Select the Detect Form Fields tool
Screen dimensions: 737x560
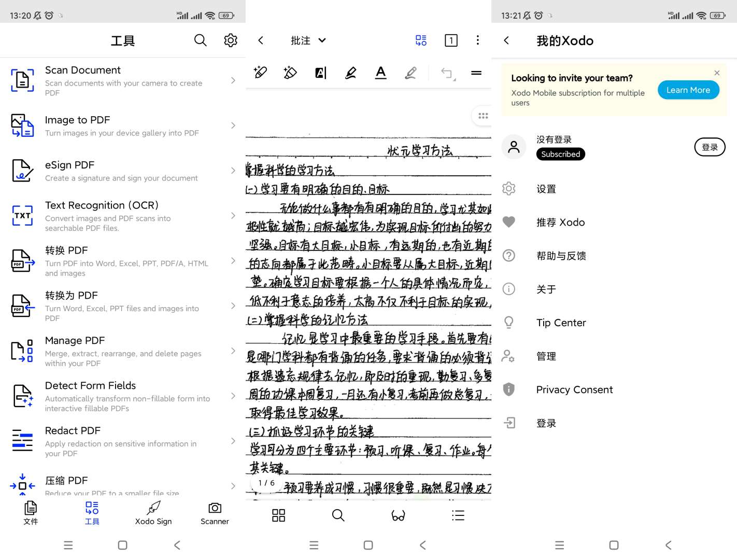pos(123,396)
